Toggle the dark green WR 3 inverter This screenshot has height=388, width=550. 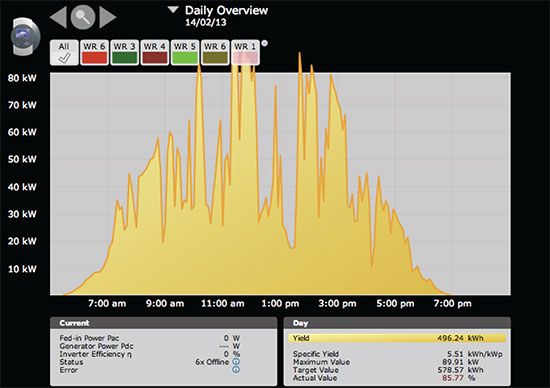tap(124, 53)
